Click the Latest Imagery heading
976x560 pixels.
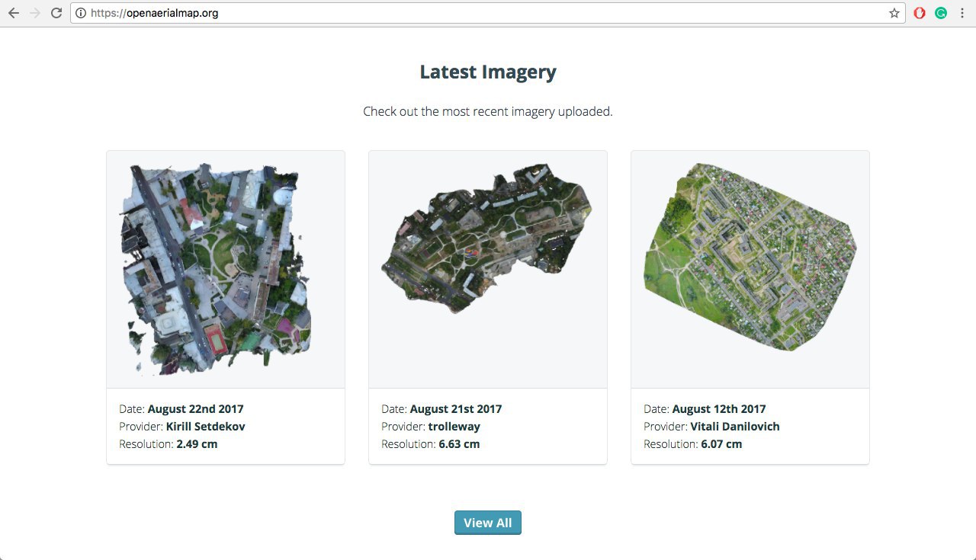488,72
